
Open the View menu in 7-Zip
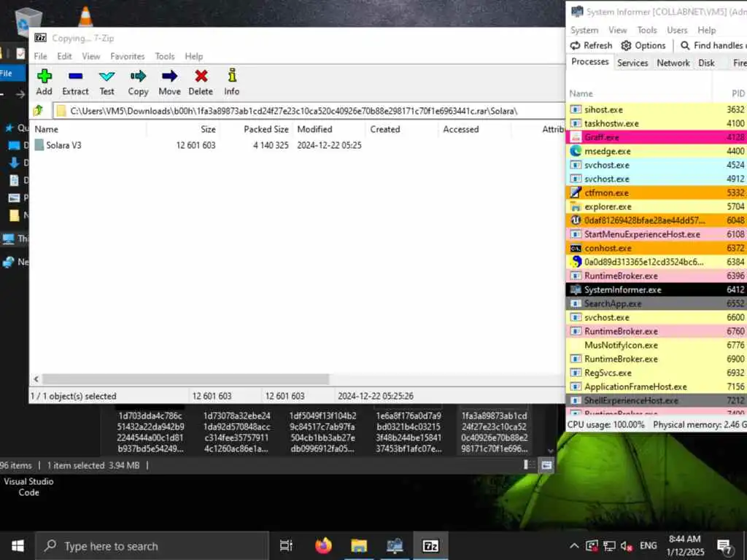point(91,56)
